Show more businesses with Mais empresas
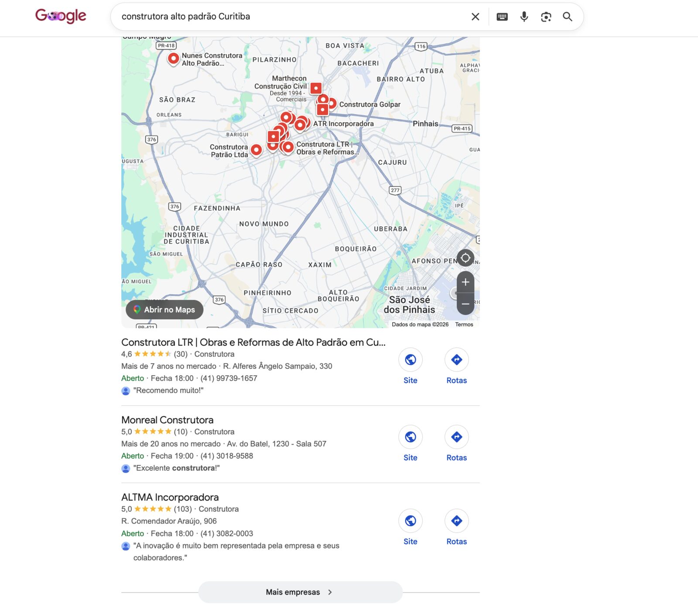The height and width of the screenshot is (616, 698). coord(301,592)
